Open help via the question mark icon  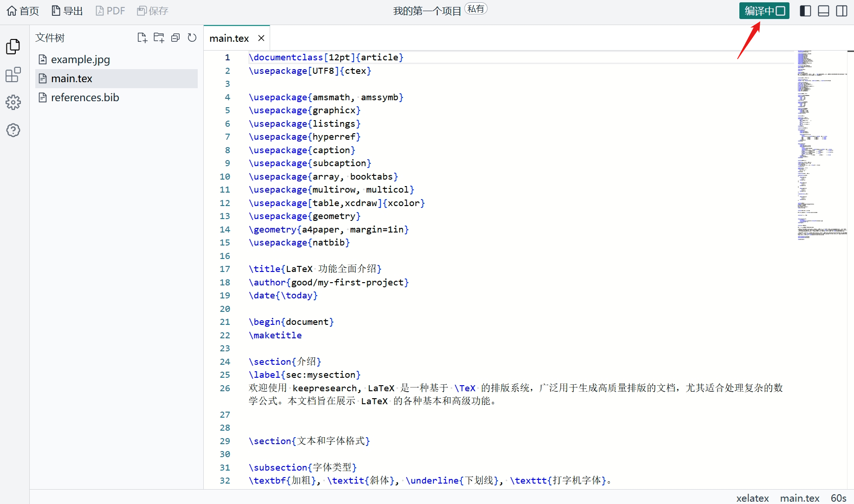click(x=13, y=130)
